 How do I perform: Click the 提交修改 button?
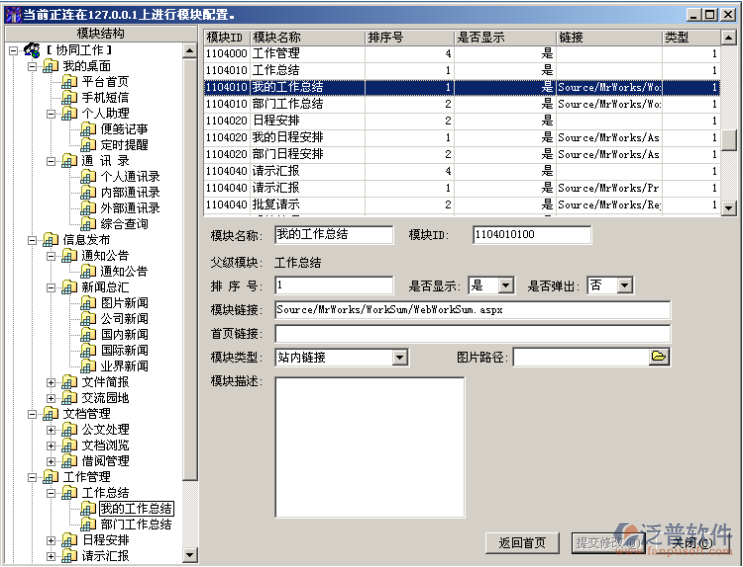pyautogui.click(x=609, y=543)
